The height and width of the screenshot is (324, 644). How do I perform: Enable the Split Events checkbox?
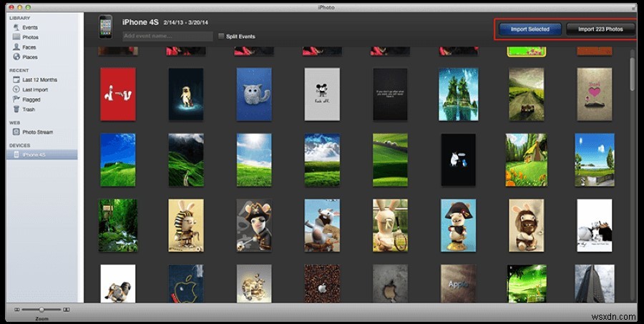(x=221, y=36)
